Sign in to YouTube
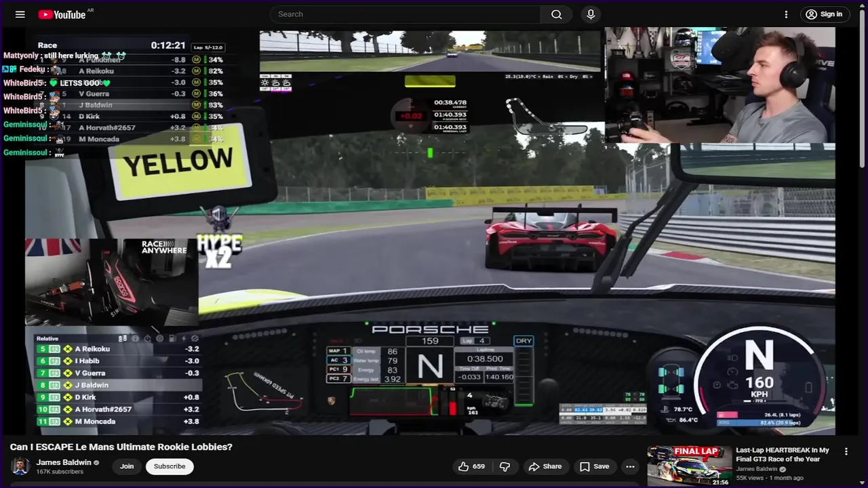868x488 pixels. 825,14
